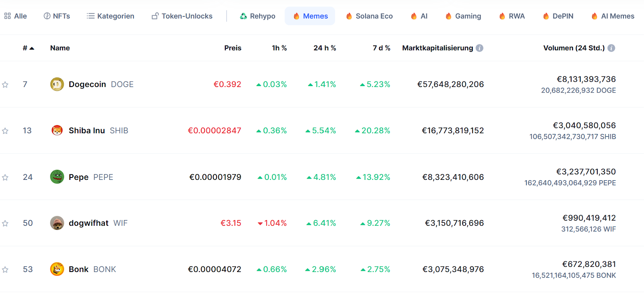Viewport: 644px width, 303px height.
Task: Click the Bonk coin logo
Action: 57,269
